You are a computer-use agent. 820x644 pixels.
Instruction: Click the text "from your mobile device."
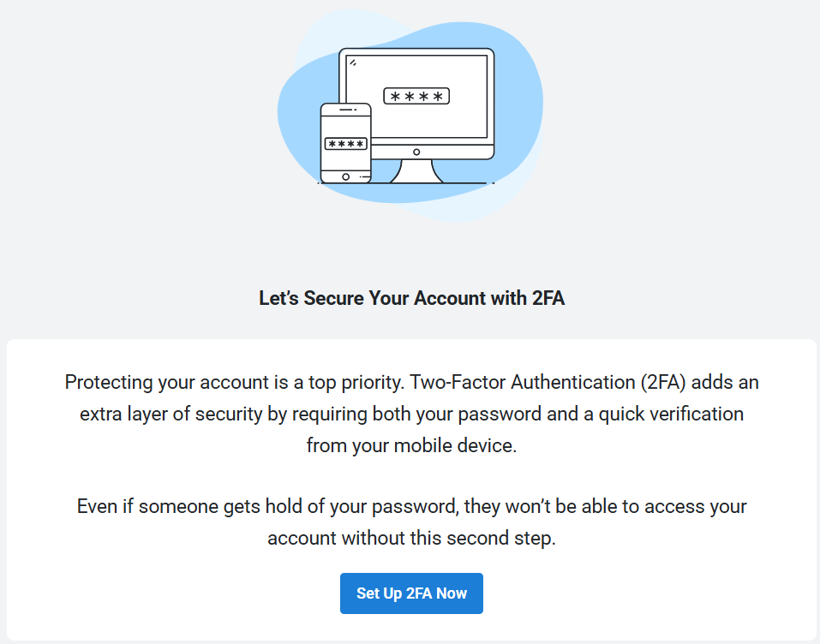[x=411, y=445]
